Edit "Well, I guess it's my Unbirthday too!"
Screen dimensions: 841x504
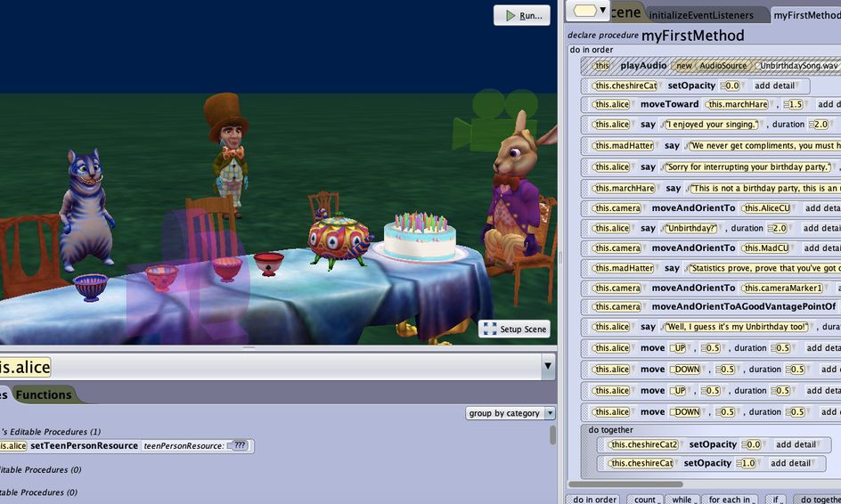(737, 327)
